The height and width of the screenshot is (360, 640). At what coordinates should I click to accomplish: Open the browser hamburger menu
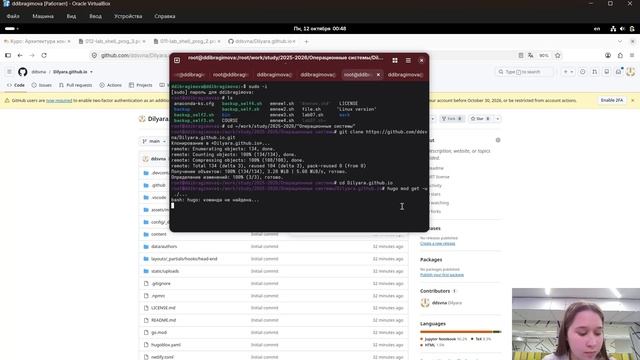point(632,55)
